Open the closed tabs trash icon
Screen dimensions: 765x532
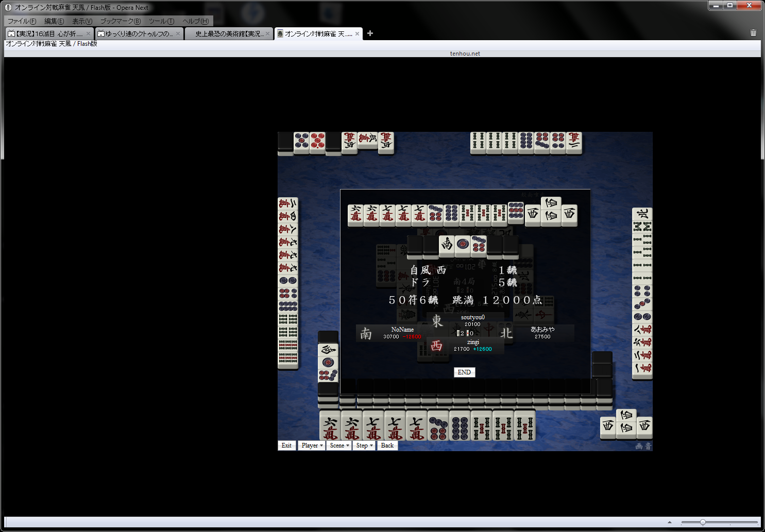click(753, 33)
